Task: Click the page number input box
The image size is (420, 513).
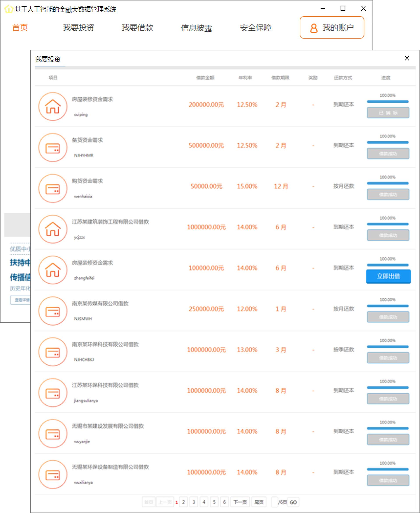Action: [x=274, y=502]
